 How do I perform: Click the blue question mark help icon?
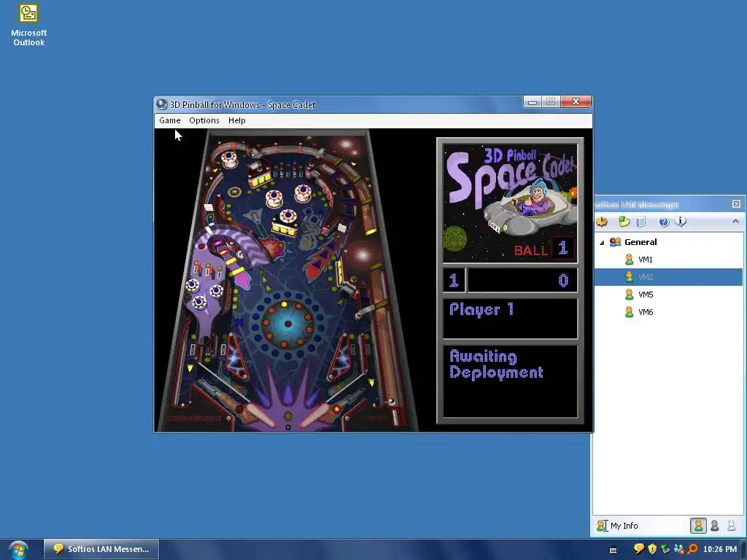point(664,222)
